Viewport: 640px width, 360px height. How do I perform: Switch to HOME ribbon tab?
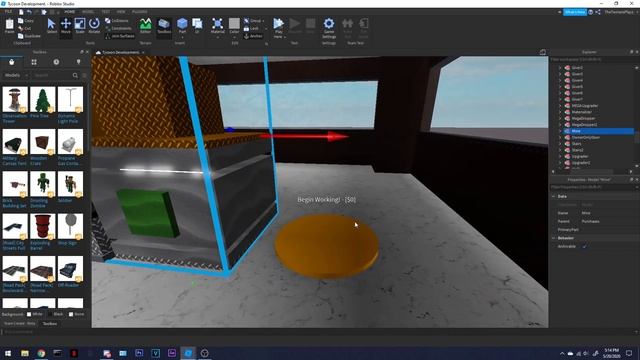point(70,12)
